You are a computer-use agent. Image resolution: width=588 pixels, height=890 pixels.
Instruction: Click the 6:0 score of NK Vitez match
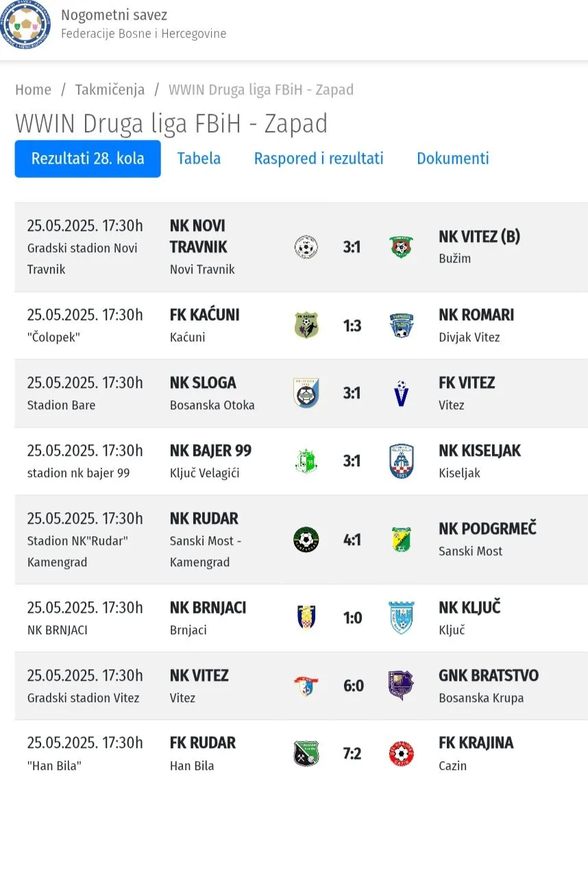click(x=353, y=686)
